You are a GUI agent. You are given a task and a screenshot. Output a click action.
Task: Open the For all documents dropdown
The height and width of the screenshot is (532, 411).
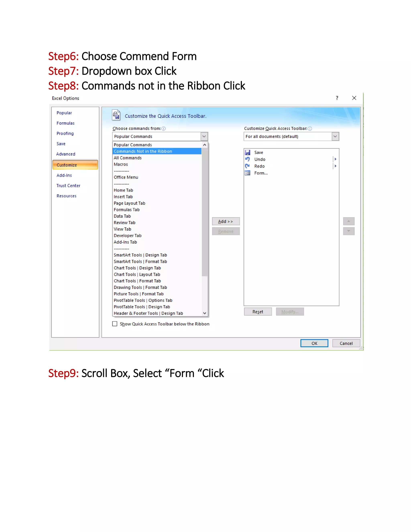click(x=335, y=136)
